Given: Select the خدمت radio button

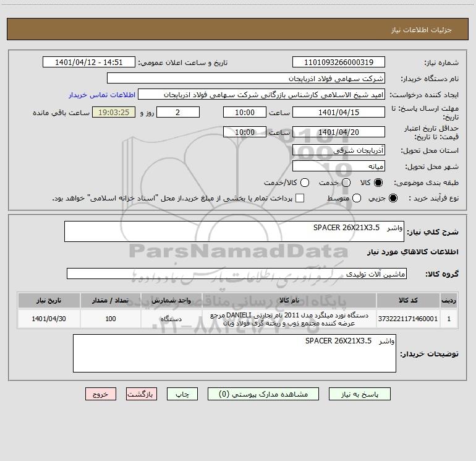Looking at the screenshot, I should [x=346, y=183].
